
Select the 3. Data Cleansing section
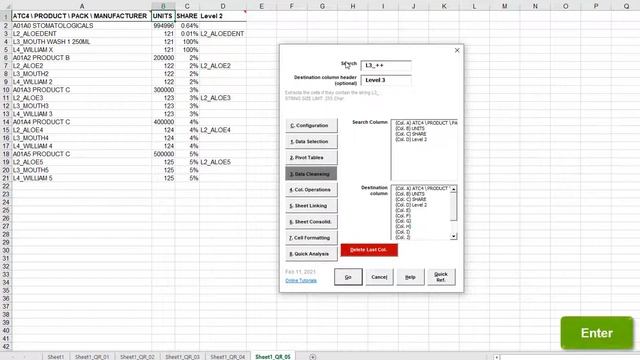(x=311, y=174)
